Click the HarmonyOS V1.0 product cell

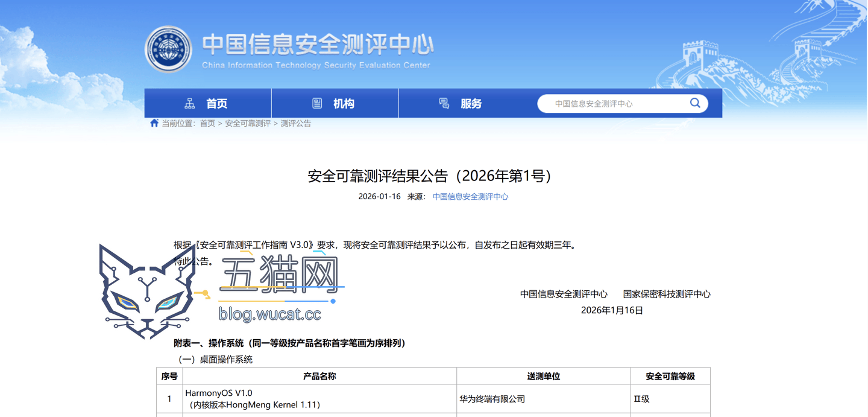pos(319,399)
